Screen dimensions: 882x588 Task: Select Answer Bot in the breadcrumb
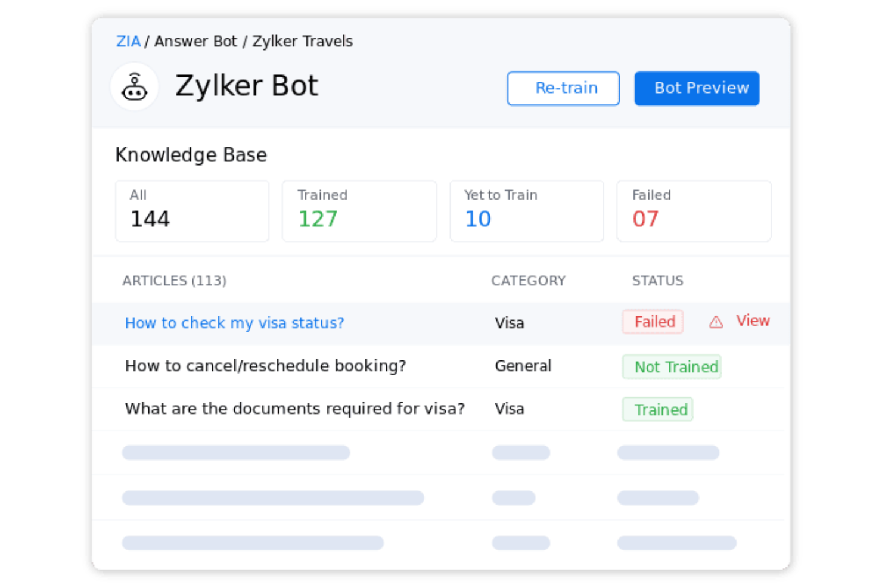pos(195,41)
